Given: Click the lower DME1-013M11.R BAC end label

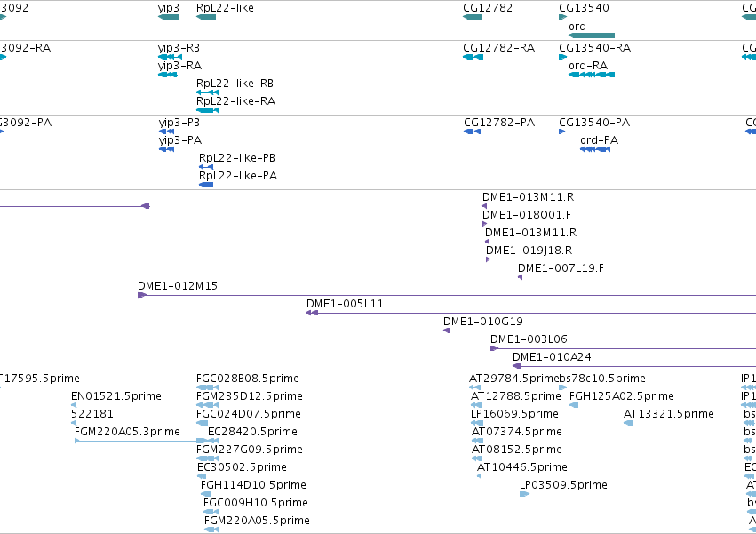Looking at the screenshot, I should (x=531, y=233).
